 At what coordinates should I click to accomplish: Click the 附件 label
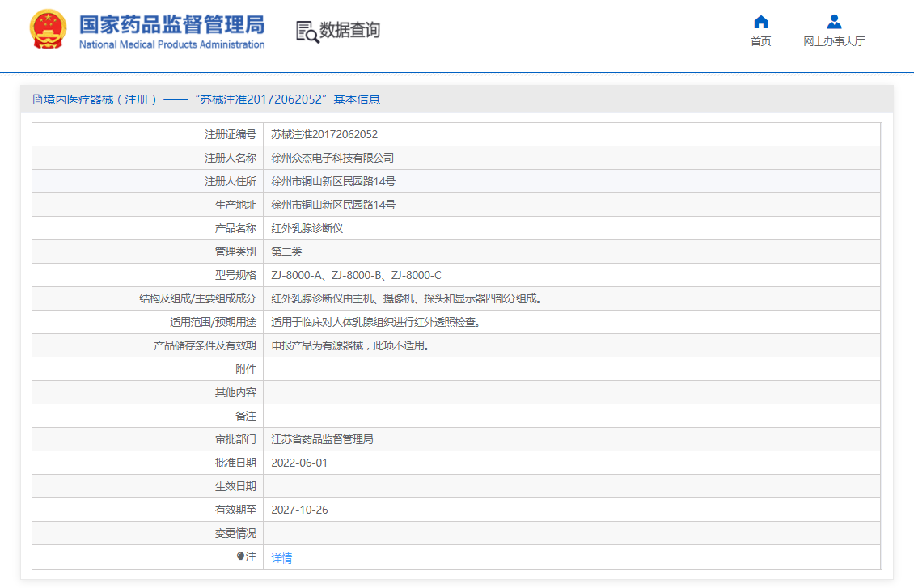(246, 369)
